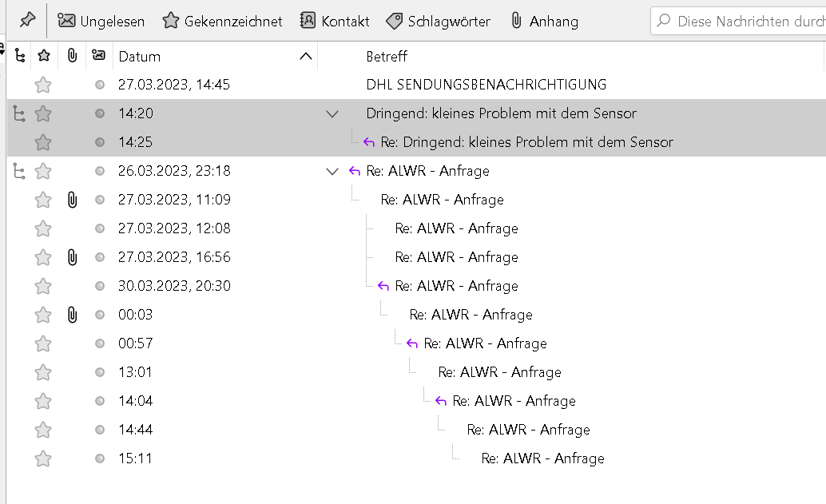Image resolution: width=826 pixels, height=504 pixels.
Task: Click thread icon beside the 26.03.2023, 23:18 message
Action: 20,171
